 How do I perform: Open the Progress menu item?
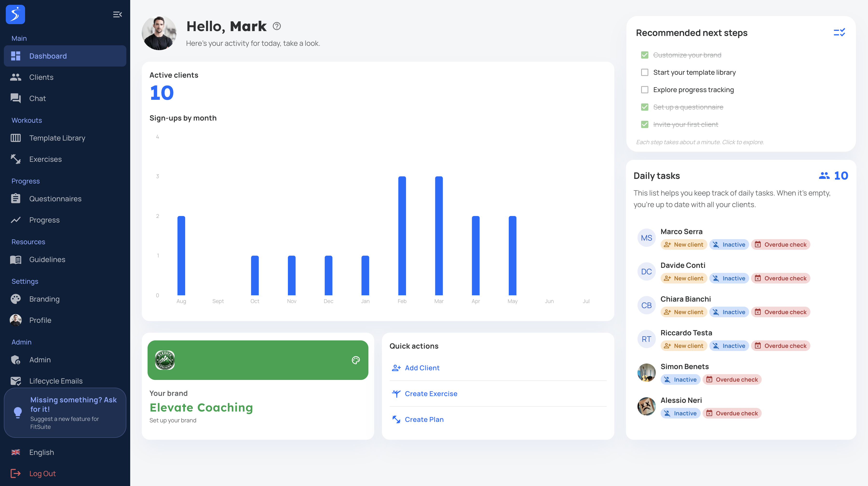pos(65,220)
